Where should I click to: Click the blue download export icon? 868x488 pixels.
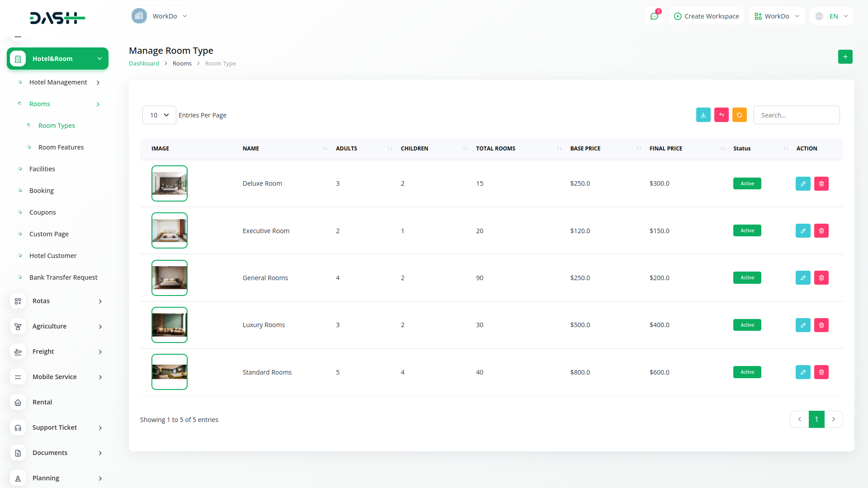703,115
